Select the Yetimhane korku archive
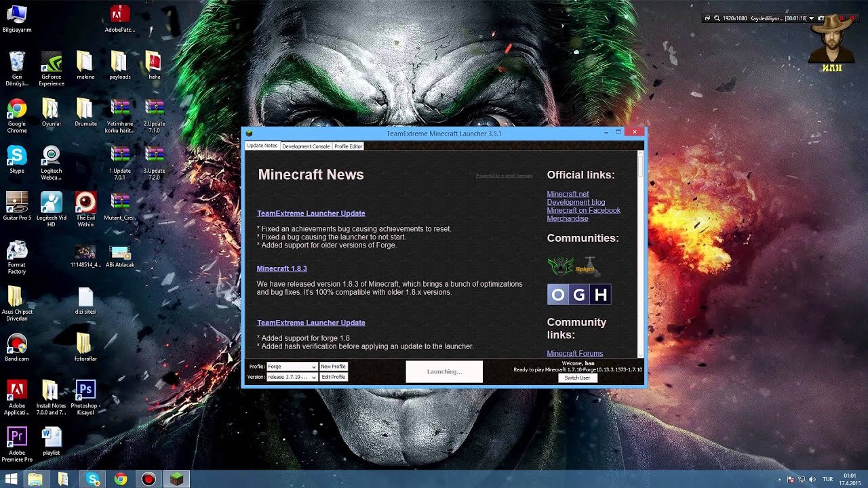The height and width of the screenshot is (488, 868). tap(120, 115)
